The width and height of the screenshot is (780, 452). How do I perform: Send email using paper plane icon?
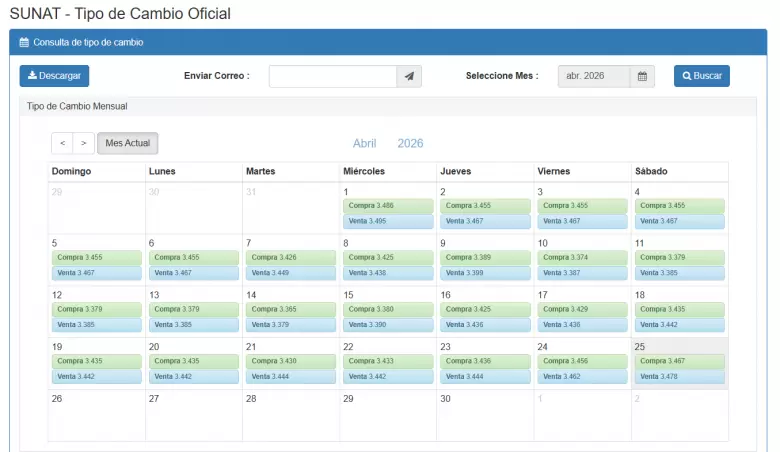409,76
